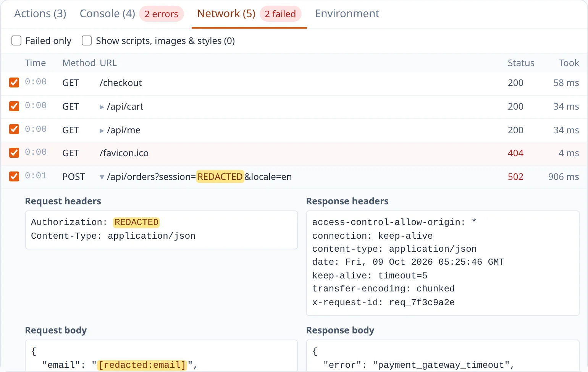Click the Content-Type: application/json request header
This screenshot has height=372, width=588.
click(113, 236)
